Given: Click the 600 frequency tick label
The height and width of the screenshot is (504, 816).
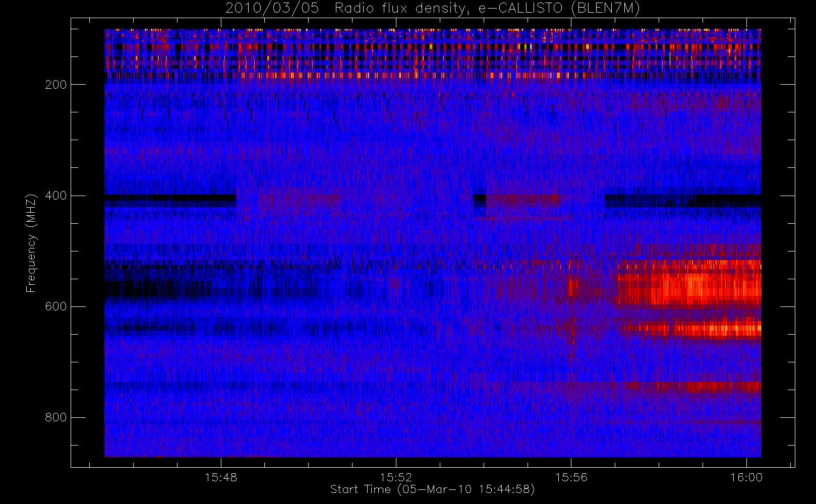Looking at the screenshot, I should point(56,306).
